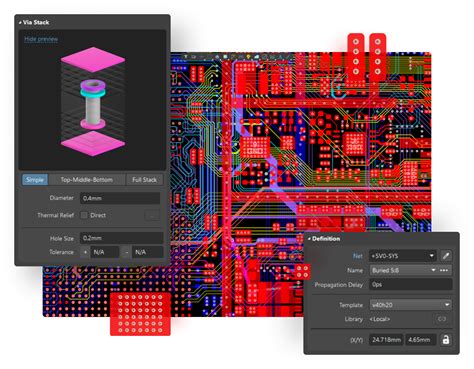Click the minus tolerance N/A field
474x369 pixels.
(148, 252)
